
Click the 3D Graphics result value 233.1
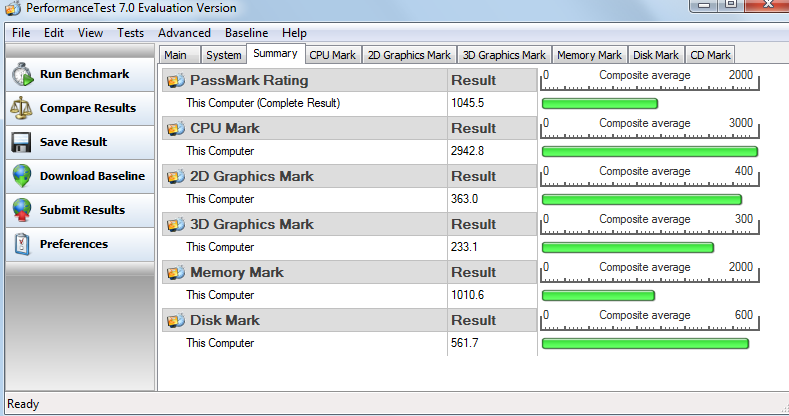(x=464, y=247)
